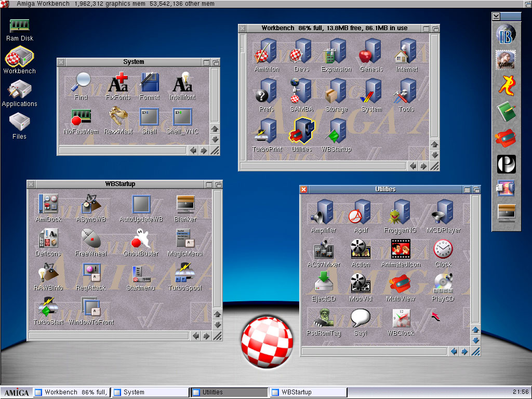Screen dimensions: 532x399
Task: Collapse the dock using its top arrow
Action: (497, 16)
